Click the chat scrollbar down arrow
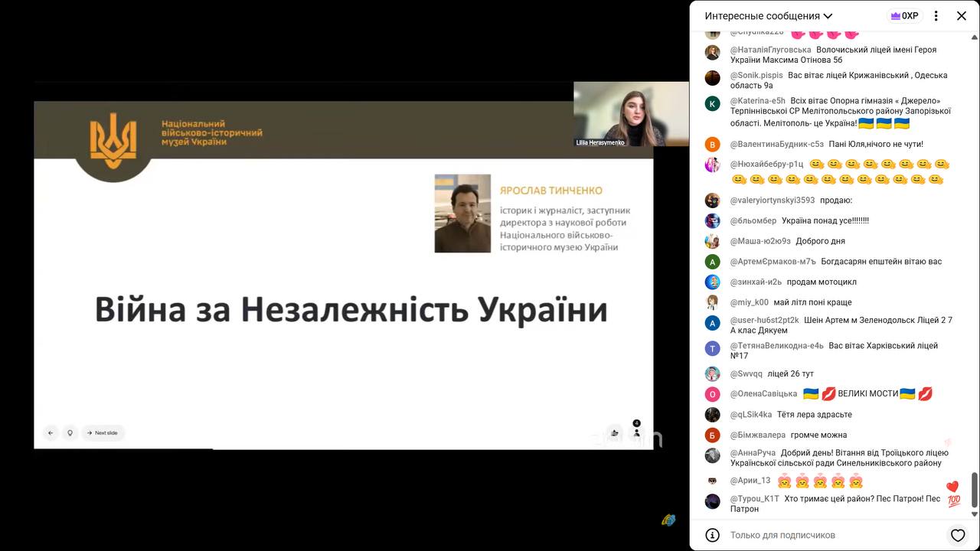The image size is (980, 551). (975, 514)
